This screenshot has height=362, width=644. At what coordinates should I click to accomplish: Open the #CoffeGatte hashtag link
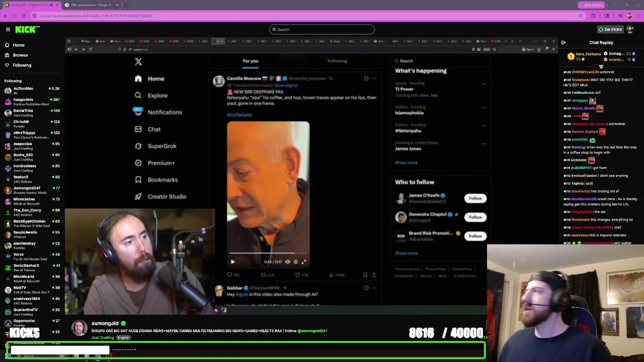point(239,115)
